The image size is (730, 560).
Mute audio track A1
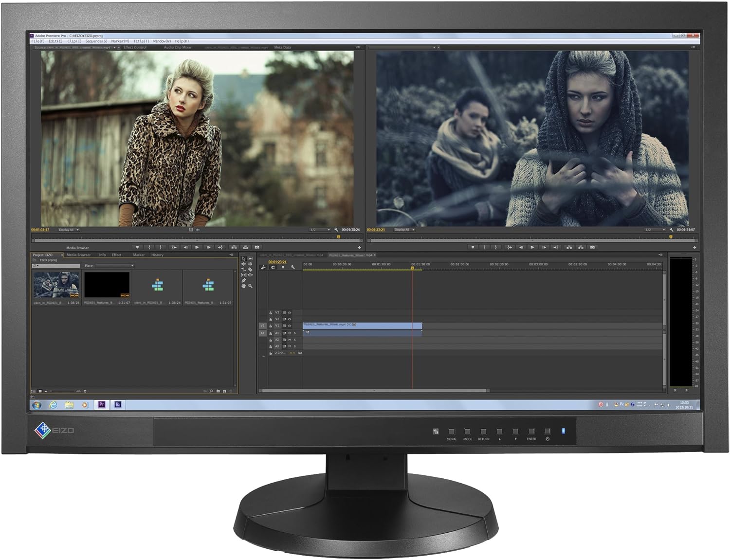point(290,333)
